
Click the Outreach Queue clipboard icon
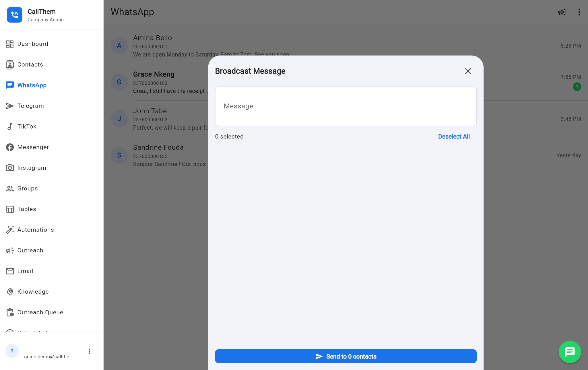(10, 312)
